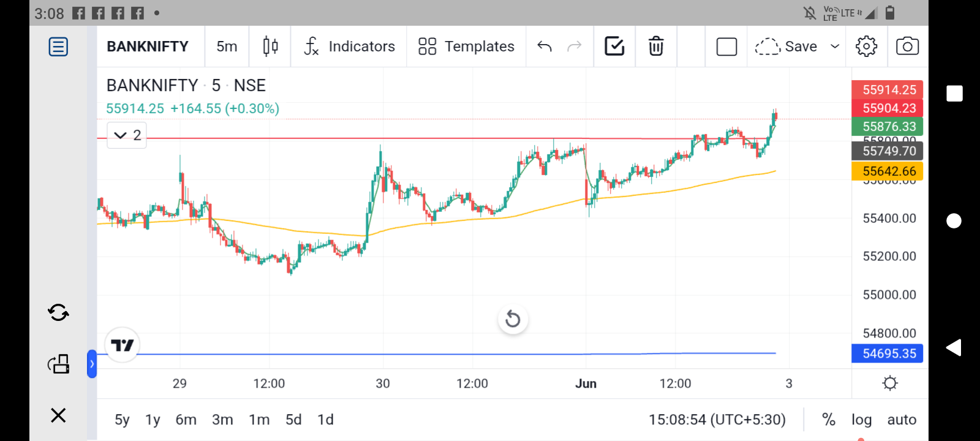Open time axis settings gear icon

tap(890, 383)
